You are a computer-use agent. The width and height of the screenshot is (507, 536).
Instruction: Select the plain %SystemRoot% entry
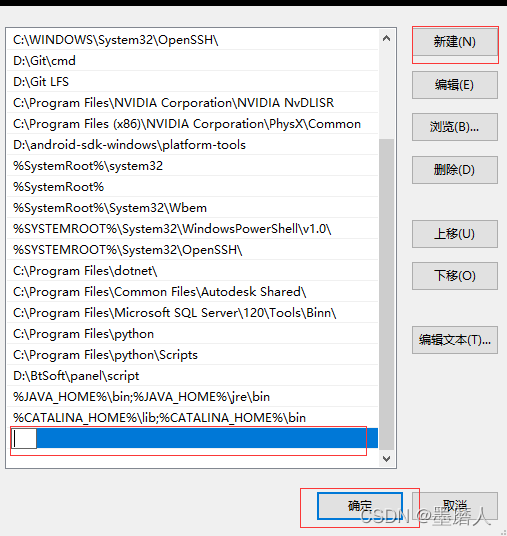pyautogui.click(x=192, y=187)
